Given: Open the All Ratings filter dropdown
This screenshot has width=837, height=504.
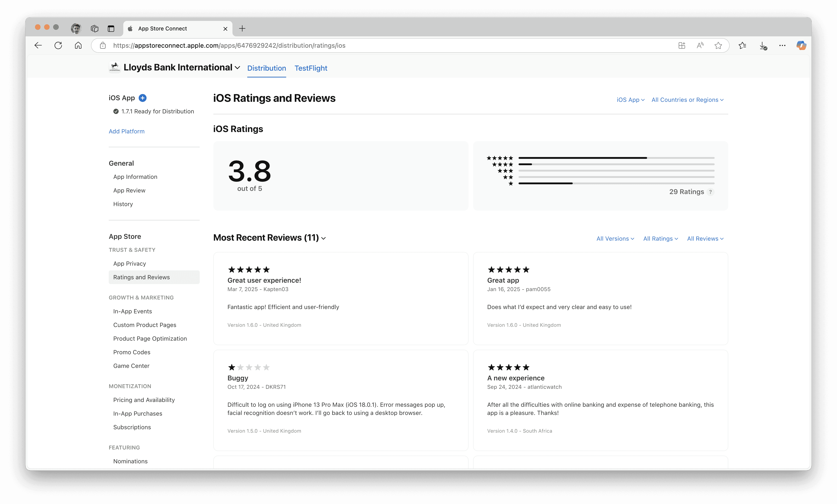Looking at the screenshot, I should (x=660, y=239).
